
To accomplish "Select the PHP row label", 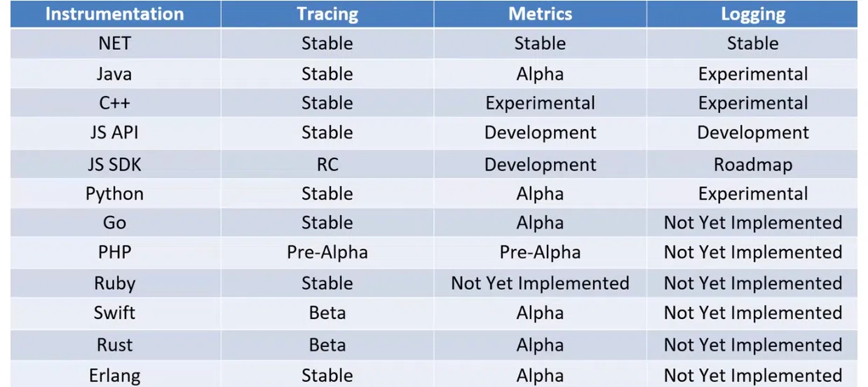I will 114,252.
